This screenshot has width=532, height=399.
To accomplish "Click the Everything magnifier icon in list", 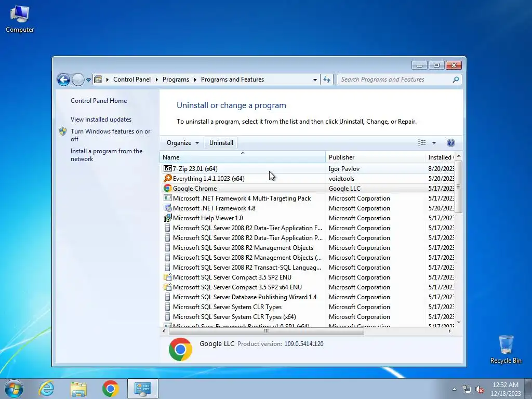I will (x=168, y=179).
